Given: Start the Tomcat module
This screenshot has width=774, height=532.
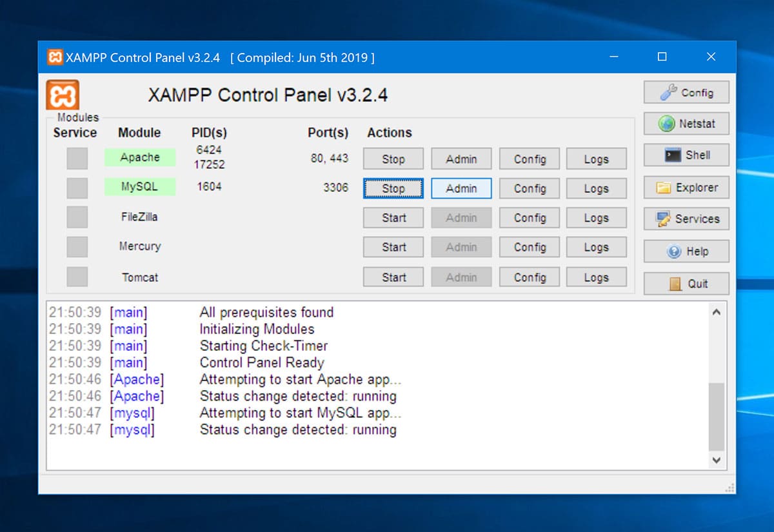Looking at the screenshot, I should click(393, 277).
